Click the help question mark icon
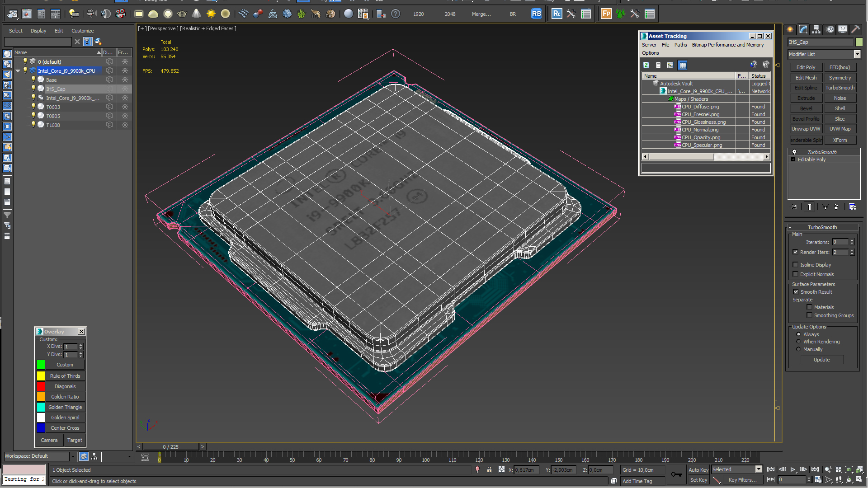 (x=396, y=14)
